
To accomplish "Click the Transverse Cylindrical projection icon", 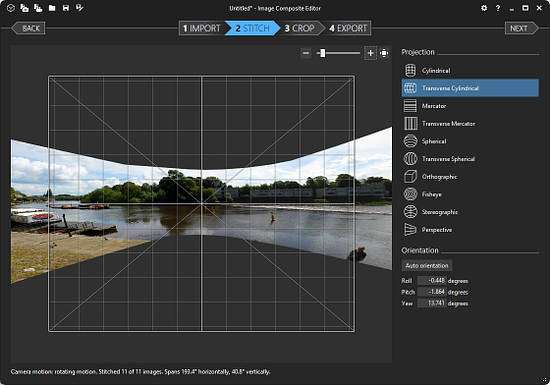I will [x=410, y=88].
